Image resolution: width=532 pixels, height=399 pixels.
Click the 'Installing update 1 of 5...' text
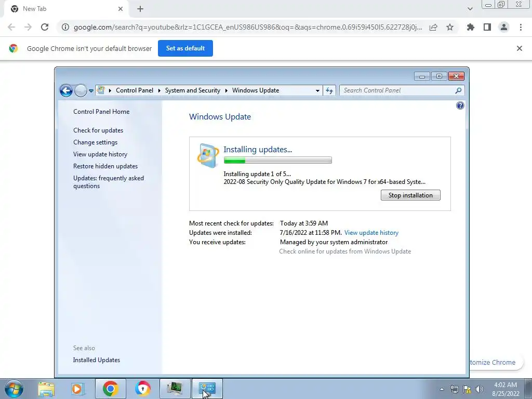257,174
